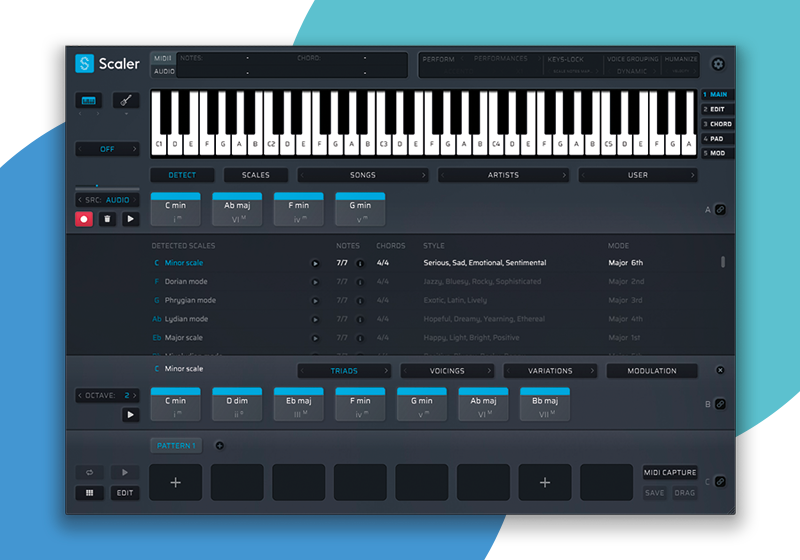Adjust the input level slider above SRC
The width and height of the screenshot is (800, 560).
pyautogui.click(x=107, y=186)
